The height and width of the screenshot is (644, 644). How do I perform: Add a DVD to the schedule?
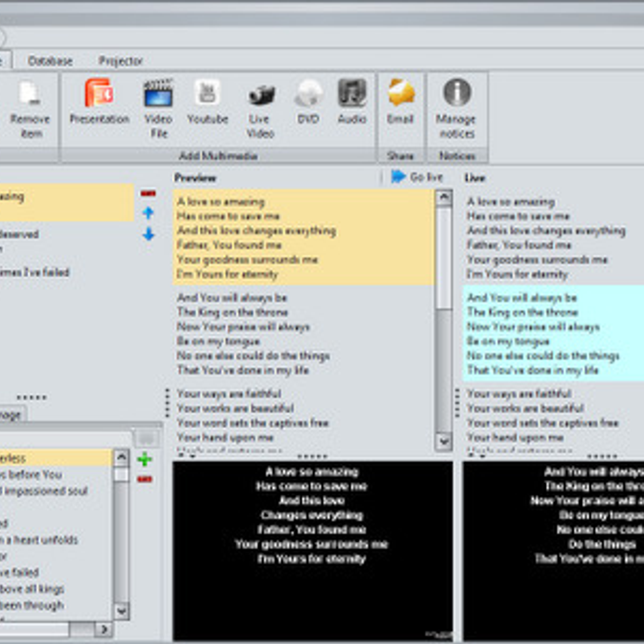(309, 102)
